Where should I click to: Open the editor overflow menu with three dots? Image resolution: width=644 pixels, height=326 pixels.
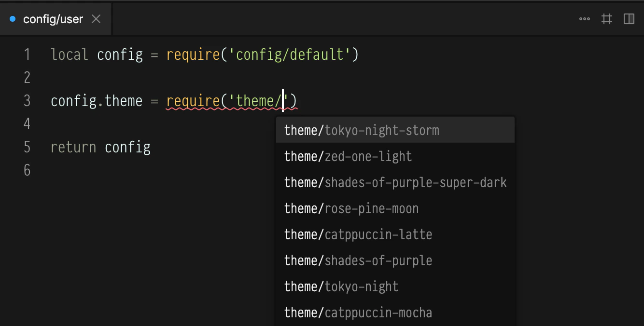584,19
